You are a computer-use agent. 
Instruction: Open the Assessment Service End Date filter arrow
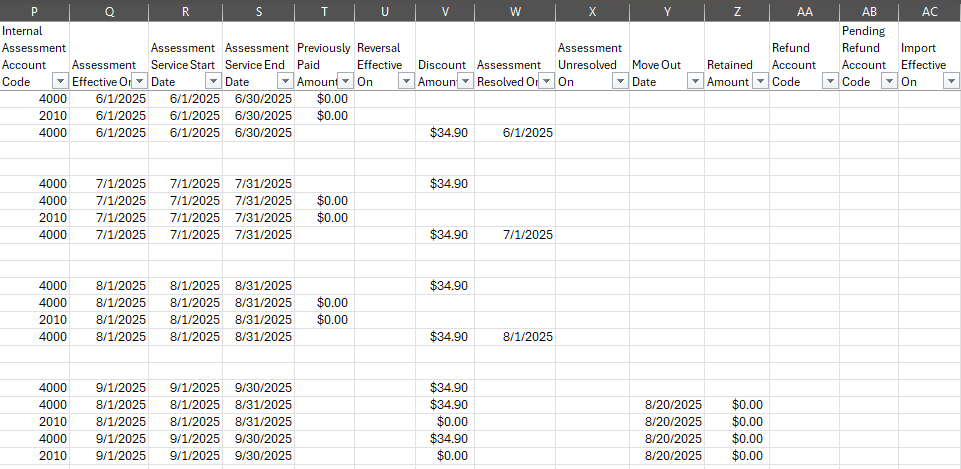[x=286, y=82]
